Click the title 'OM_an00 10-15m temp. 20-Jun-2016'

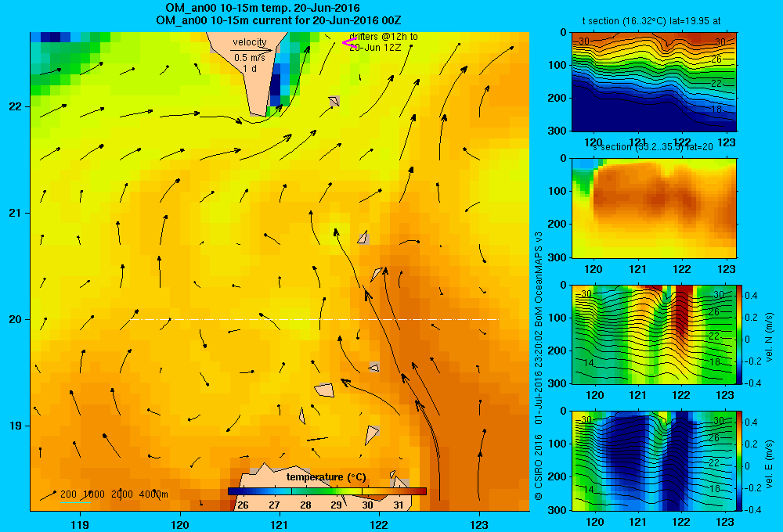262,8
